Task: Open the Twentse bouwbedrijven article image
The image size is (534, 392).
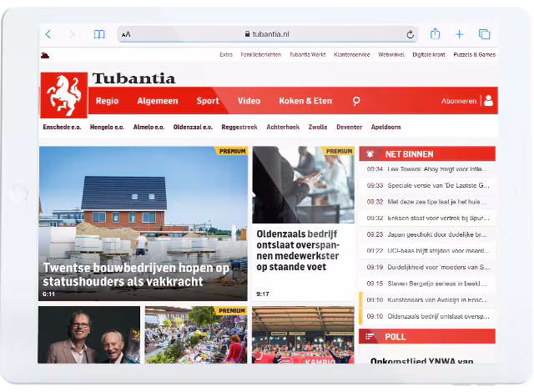Action: 143,209
